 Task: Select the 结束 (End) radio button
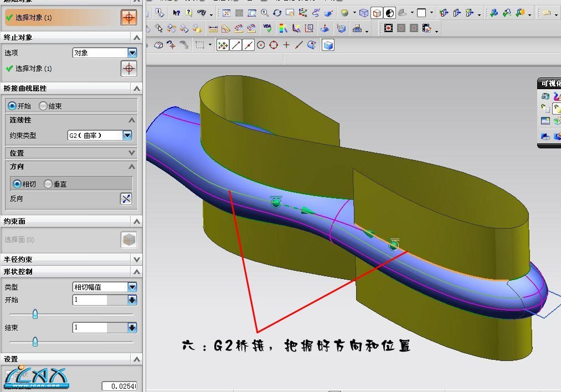(43, 106)
